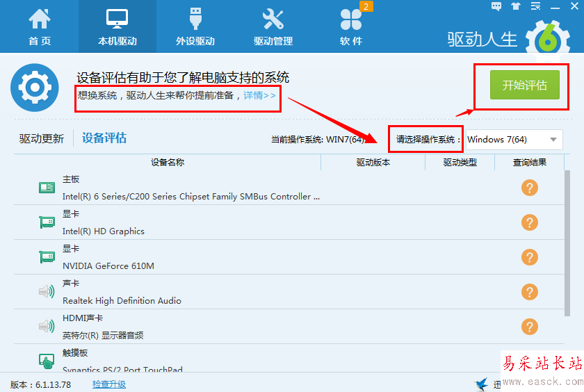This screenshot has height=392, width=584.
Task: Click the dropdown arrow of OS selector
Action: click(x=553, y=140)
